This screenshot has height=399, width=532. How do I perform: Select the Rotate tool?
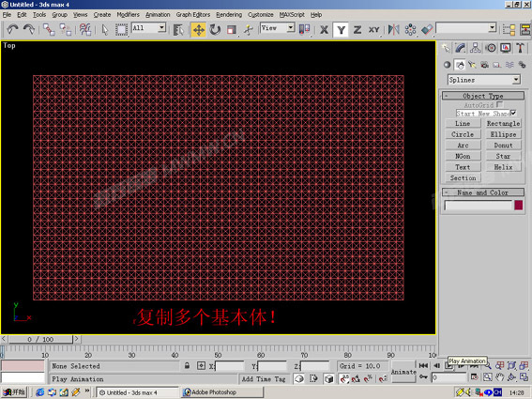pos(215,30)
